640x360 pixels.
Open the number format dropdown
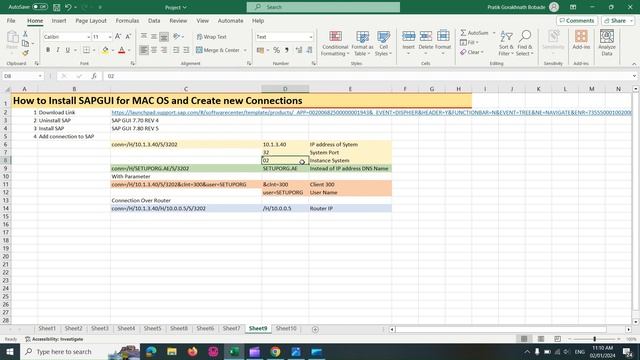coord(311,37)
